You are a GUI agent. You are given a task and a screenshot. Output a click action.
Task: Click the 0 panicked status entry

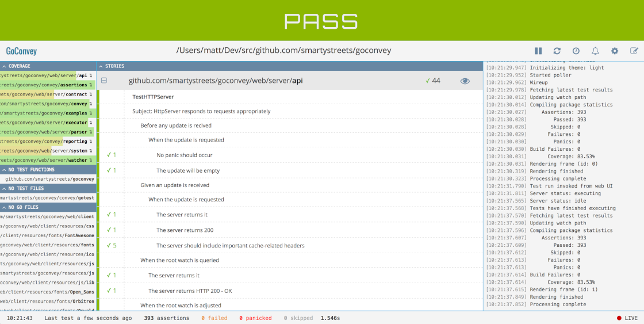click(256, 318)
